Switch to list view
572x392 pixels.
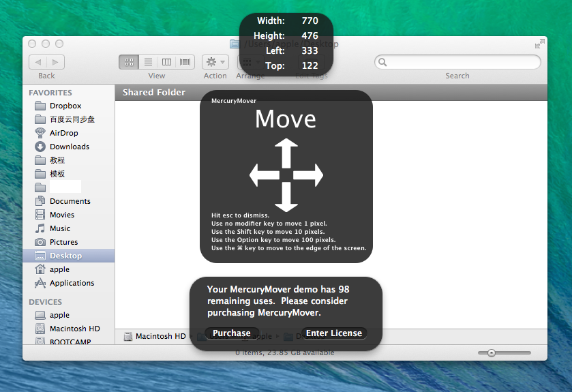tap(148, 62)
